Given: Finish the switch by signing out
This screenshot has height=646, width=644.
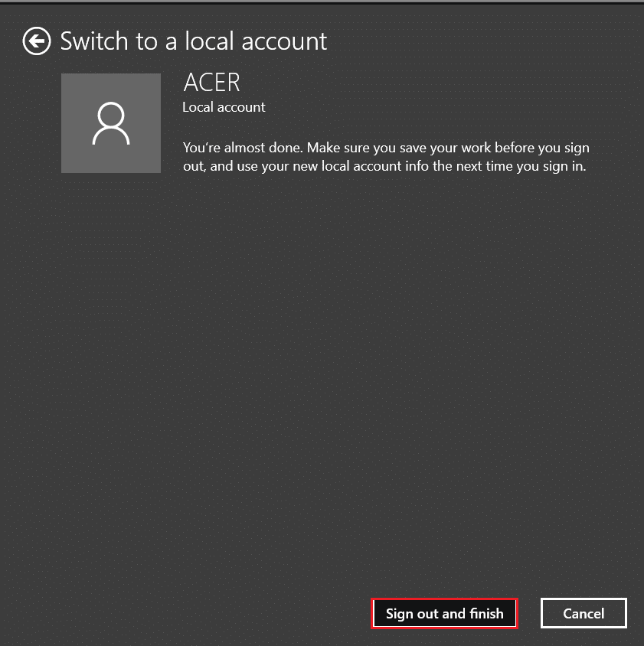Looking at the screenshot, I should click(444, 613).
